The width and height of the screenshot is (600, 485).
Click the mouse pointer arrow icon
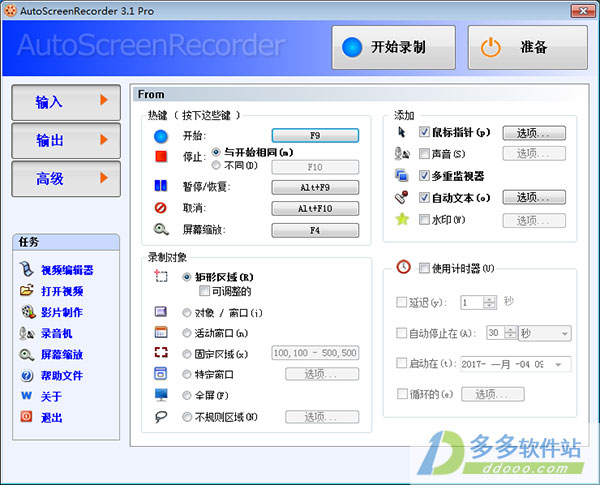point(401,132)
